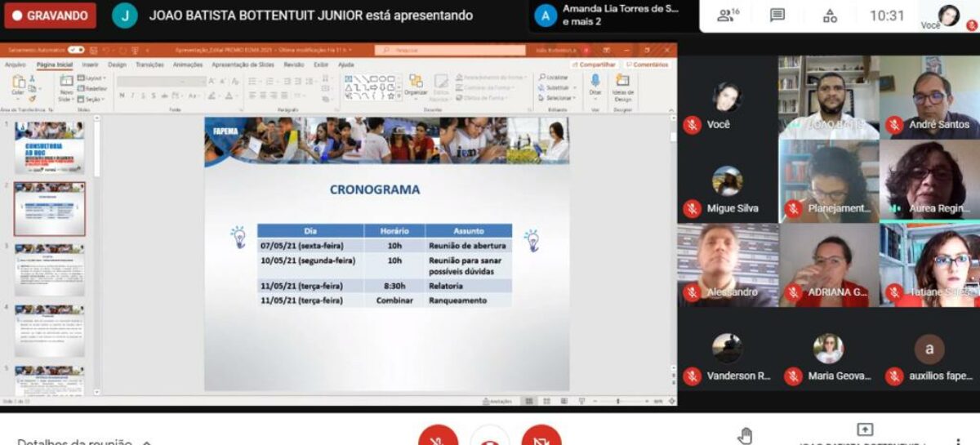The width and height of the screenshot is (980, 445).
Task: Toggle your microphone with the red mic button
Action: pyautogui.click(x=439, y=438)
